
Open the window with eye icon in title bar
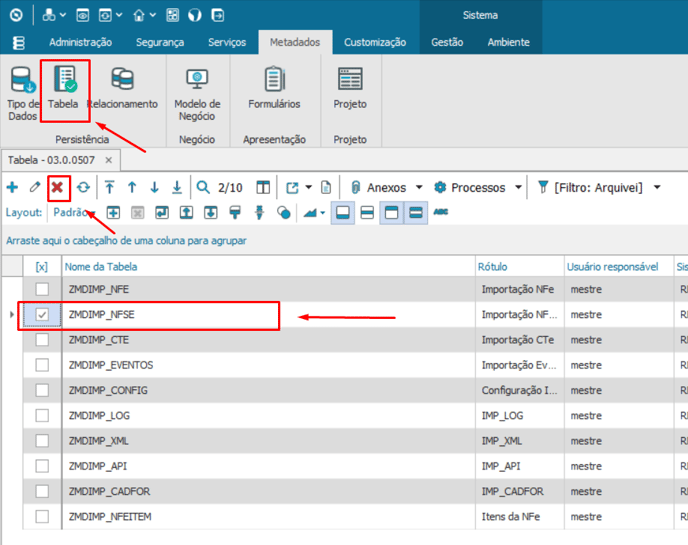click(82, 15)
